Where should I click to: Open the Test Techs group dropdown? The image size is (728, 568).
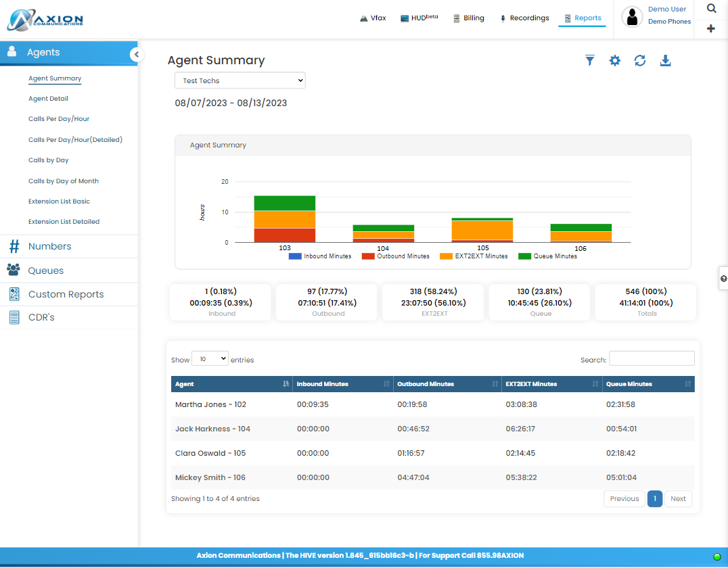click(x=240, y=80)
